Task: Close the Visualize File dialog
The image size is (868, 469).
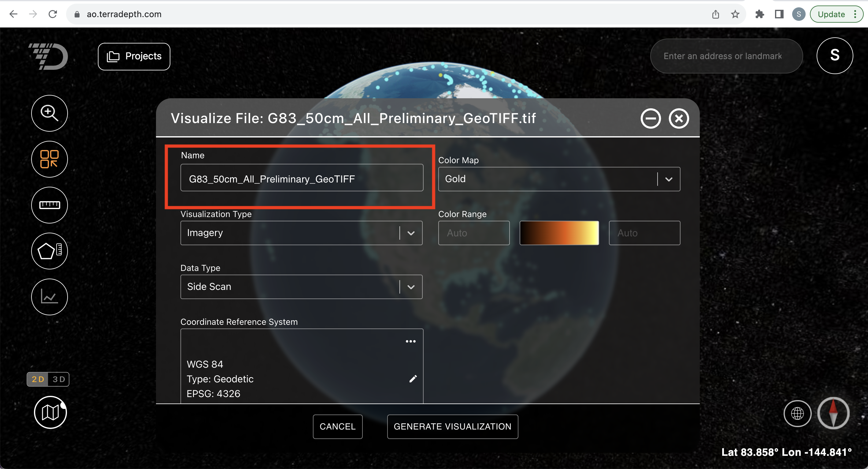Action: click(x=679, y=118)
